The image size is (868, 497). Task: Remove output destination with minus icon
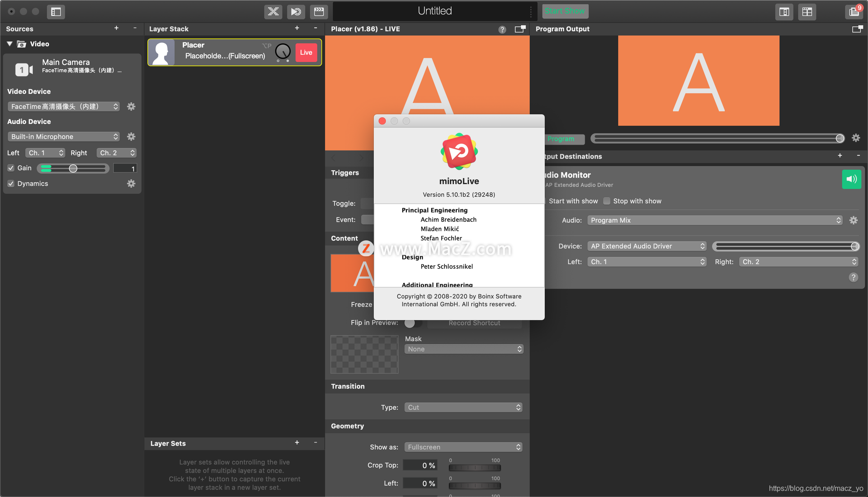[859, 155]
